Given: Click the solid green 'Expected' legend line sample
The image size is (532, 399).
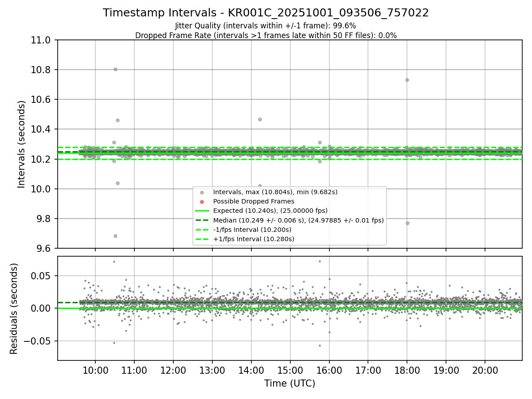Looking at the screenshot, I should click(202, 211).
